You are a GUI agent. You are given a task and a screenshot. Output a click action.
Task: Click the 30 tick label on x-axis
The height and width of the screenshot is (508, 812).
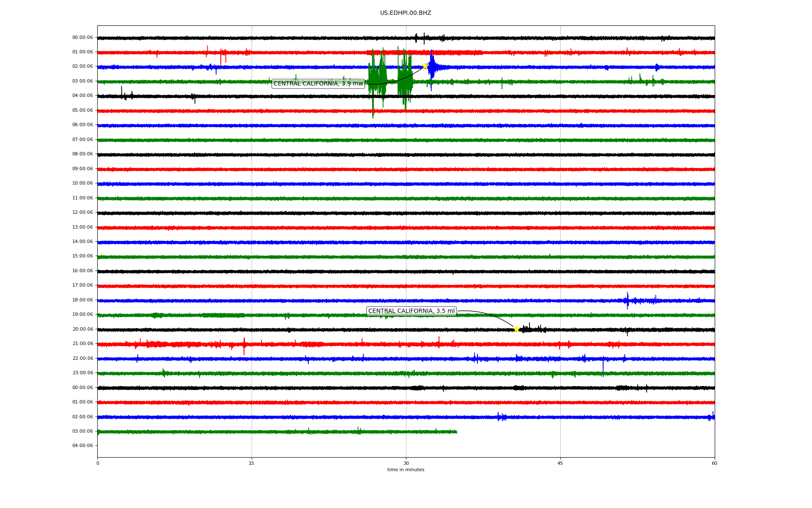(406, 463)
